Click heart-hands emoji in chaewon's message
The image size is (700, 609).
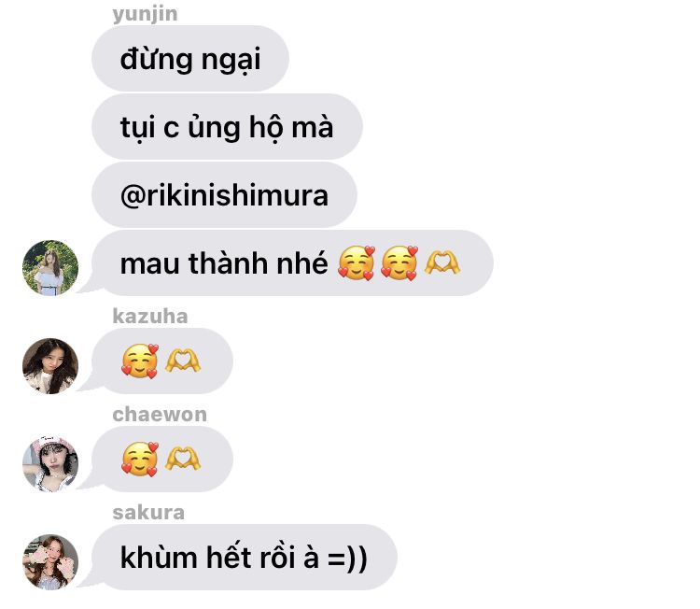(x=183, y=458)
